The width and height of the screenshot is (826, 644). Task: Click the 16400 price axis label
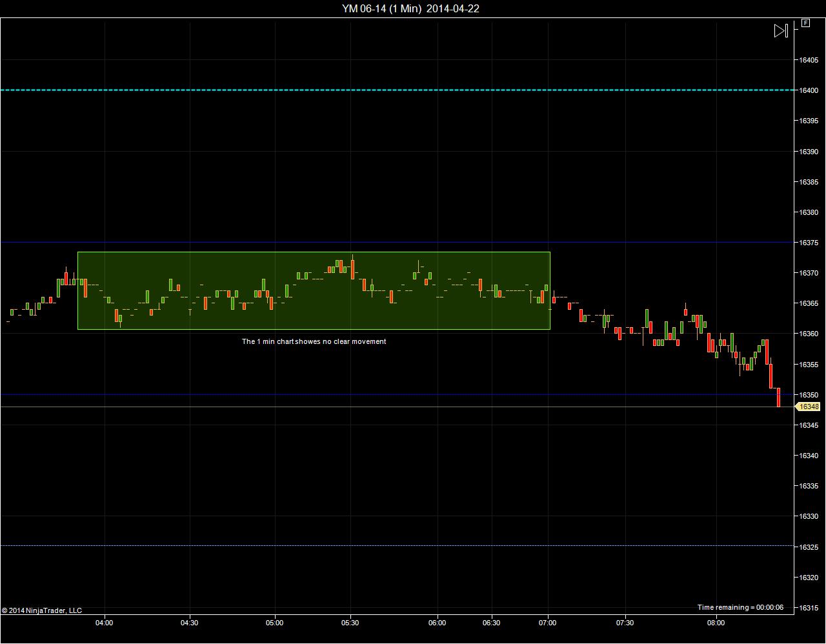pos(809,90)
